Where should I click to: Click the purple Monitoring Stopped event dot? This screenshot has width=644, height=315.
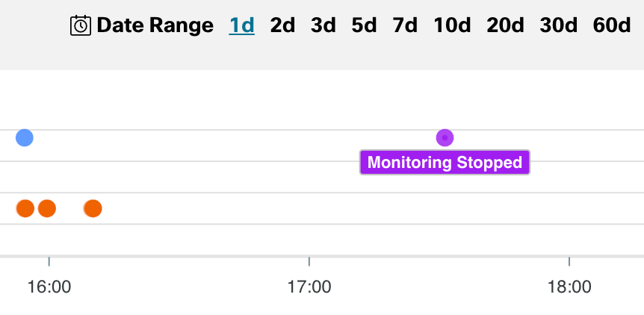coord(445,137)
